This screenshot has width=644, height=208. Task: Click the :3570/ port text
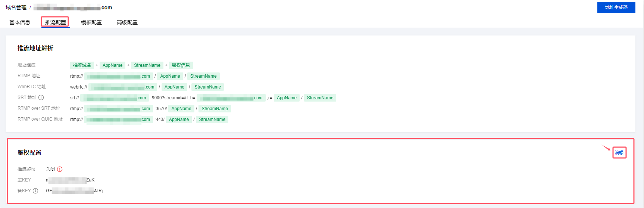click(161, 109)
